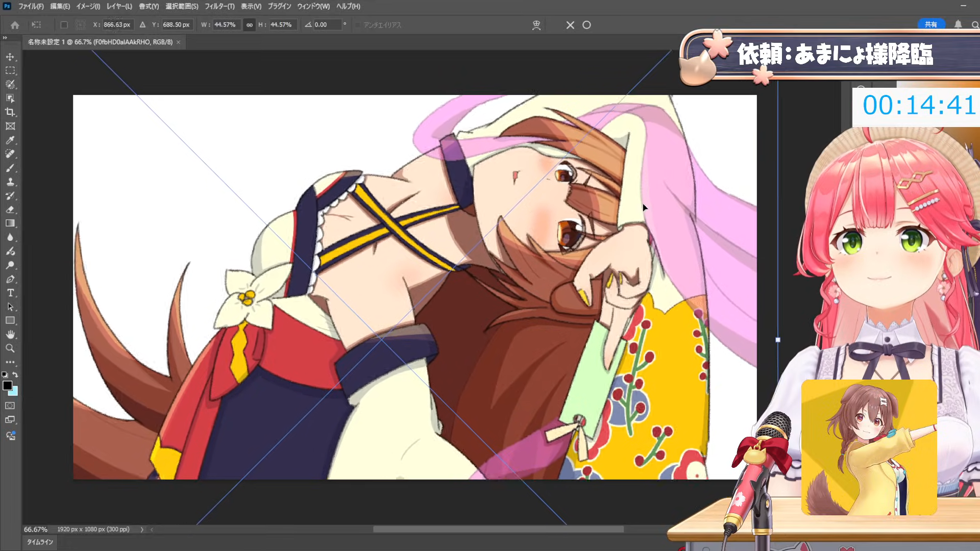Click the Y position input field

tap(177, 24)
